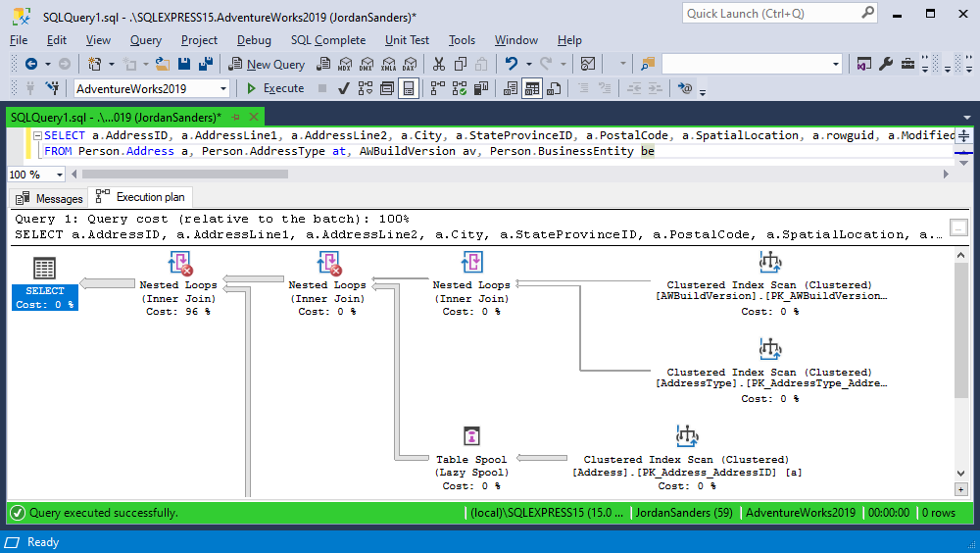
Task: Display the Estimated Execution Plan
Action: (365, 88)
